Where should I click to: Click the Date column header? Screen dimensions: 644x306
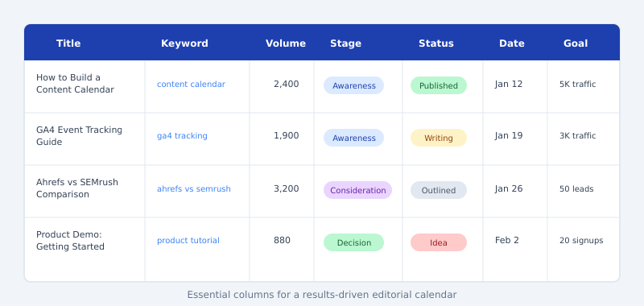point(511,43)
